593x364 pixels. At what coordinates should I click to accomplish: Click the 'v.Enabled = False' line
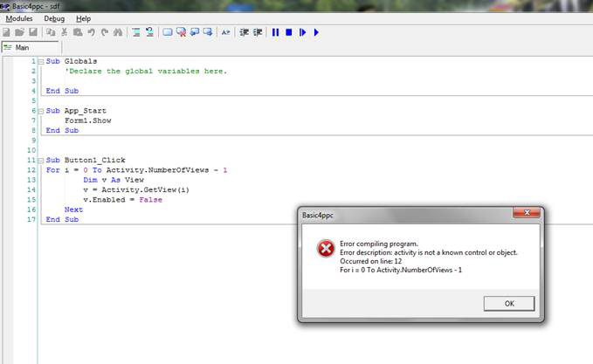pyautogui.click(x=122, y=200)
